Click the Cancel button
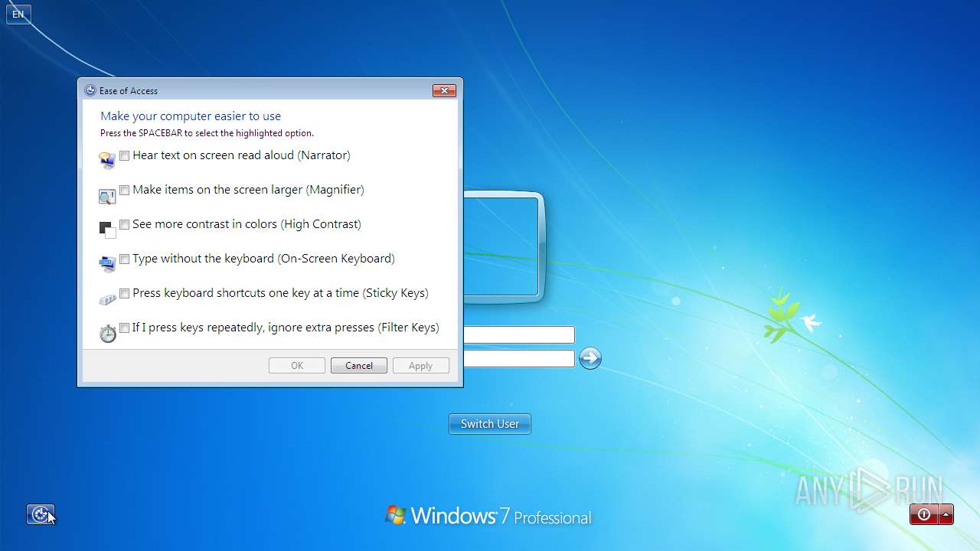The image size is (980, 551). click(x=359, y=366)
